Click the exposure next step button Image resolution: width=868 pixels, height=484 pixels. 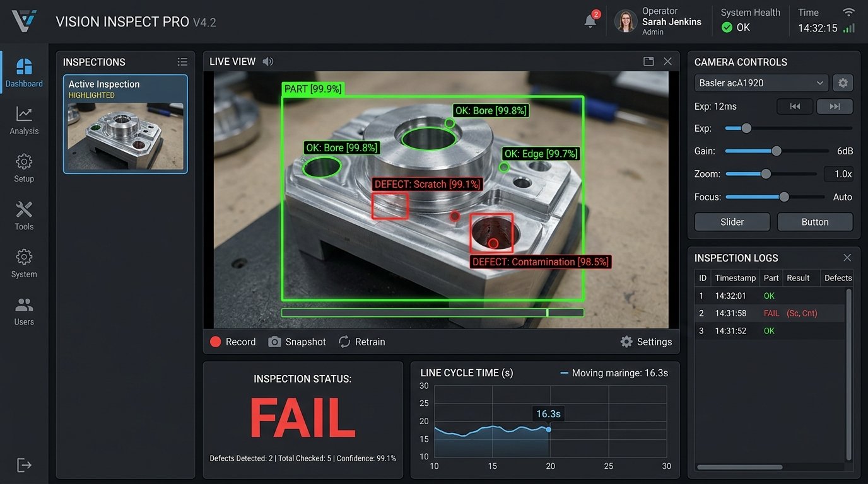pos(835,107)
